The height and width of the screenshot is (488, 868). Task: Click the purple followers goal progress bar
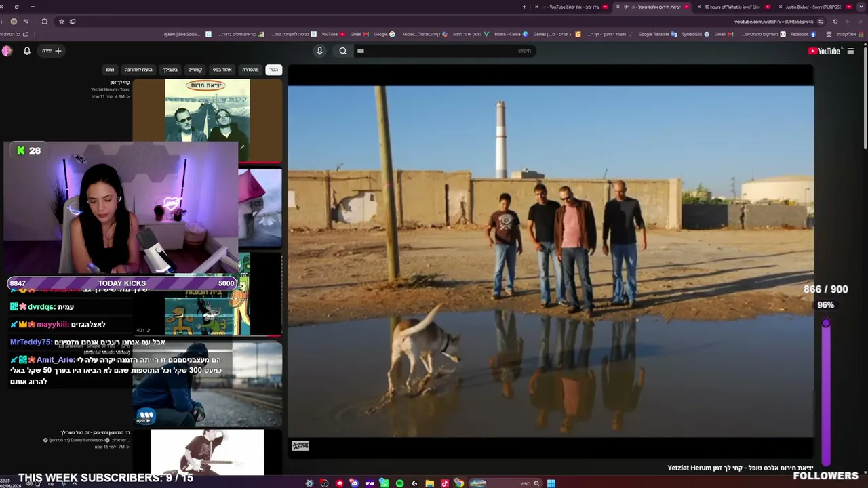826,393
